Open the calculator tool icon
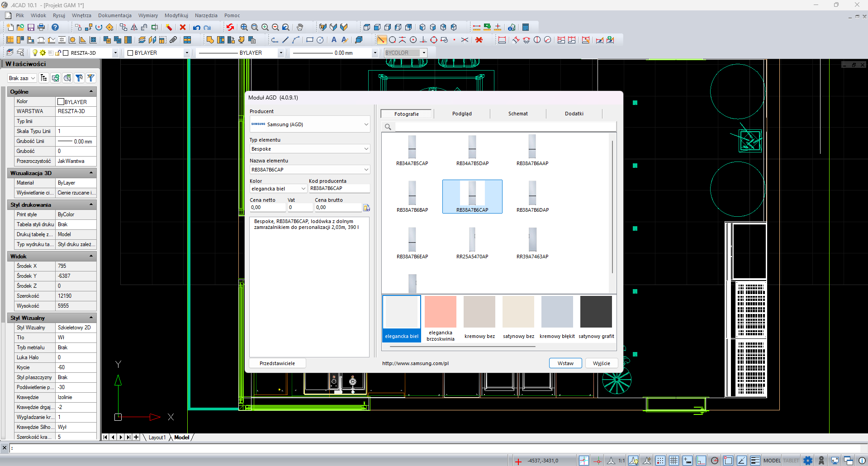Screen dimensions: 868x466 coord(526,27)
